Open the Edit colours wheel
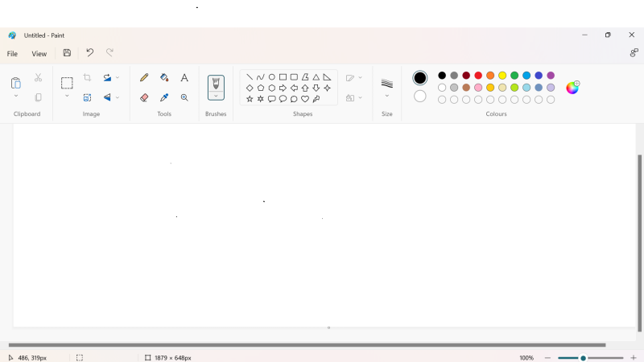 572,88
